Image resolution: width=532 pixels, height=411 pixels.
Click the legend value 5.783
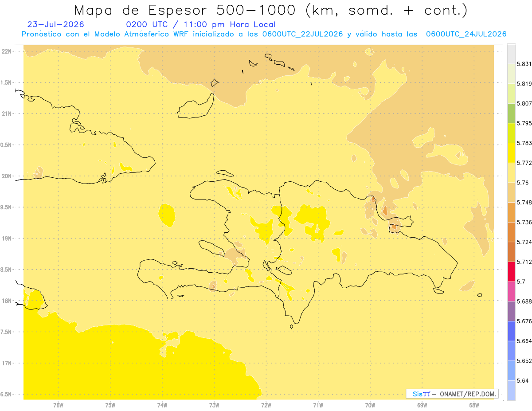point(524,143)
